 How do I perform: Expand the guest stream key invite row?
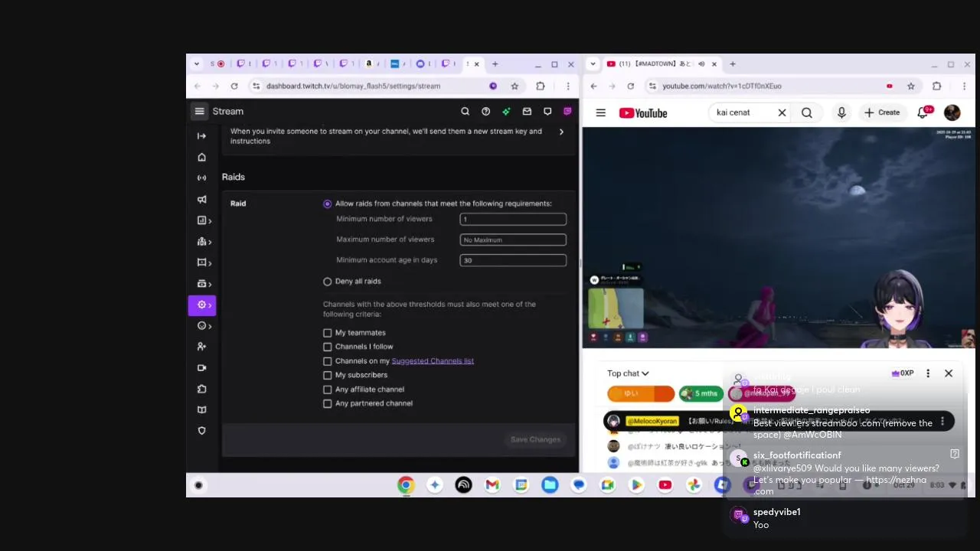coord(398,135)
